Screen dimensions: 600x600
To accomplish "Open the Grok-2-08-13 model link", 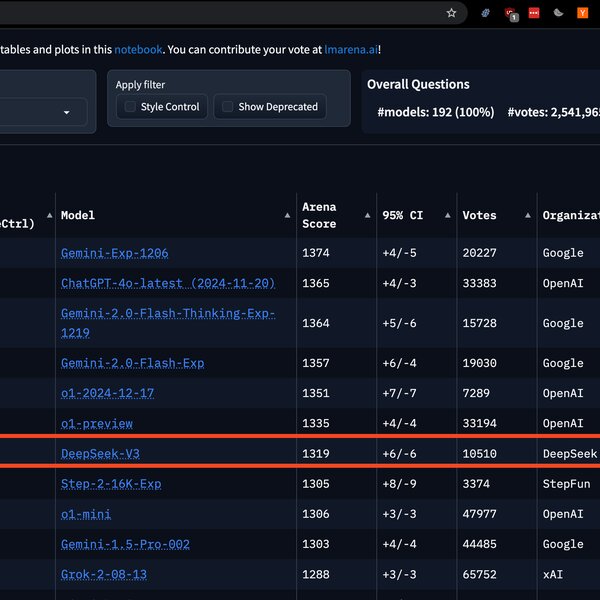I will (104, 574).
